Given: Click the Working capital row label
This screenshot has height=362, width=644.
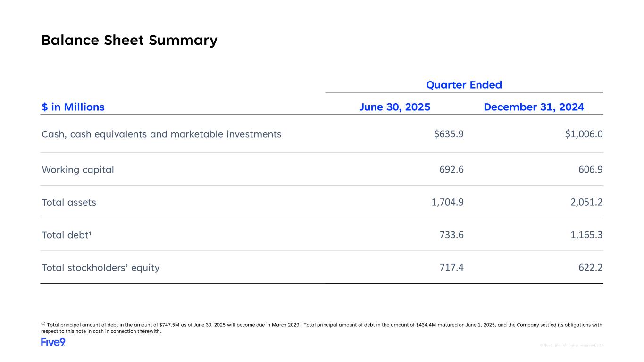Looking at the screenshot, I should (x=78, y=170).
